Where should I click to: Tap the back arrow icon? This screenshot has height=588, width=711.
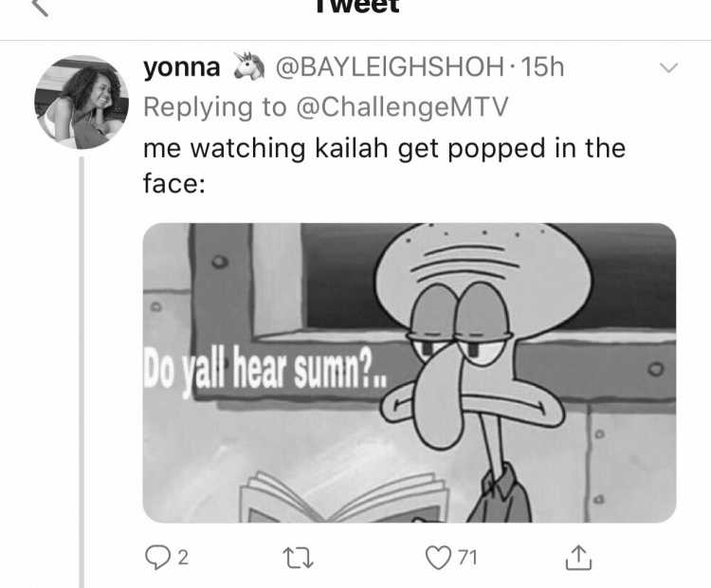(41, 7)
